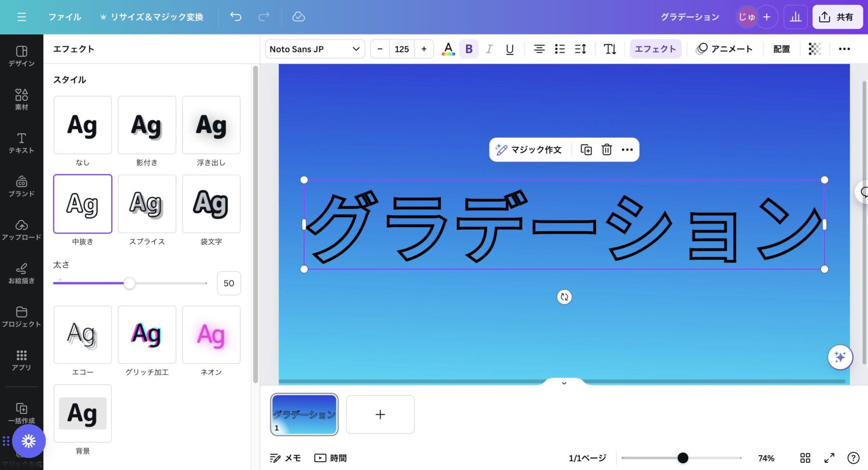
Task: Select the エコー echo style
Action: pos(82,334)
